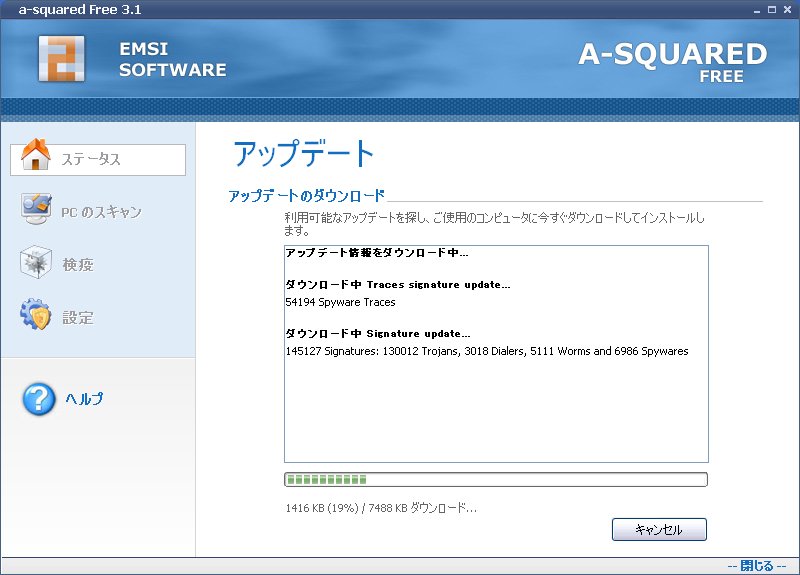Click the green download progress bar
The width and height of the screenshot is (800, 575).
coord(496,480)
